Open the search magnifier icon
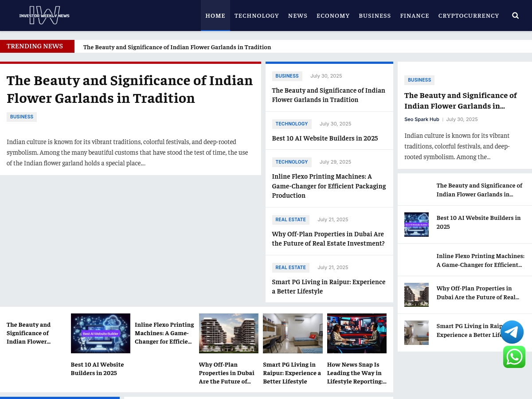The height and width of the screenshot is (399, 532). (x=515, y=16)
